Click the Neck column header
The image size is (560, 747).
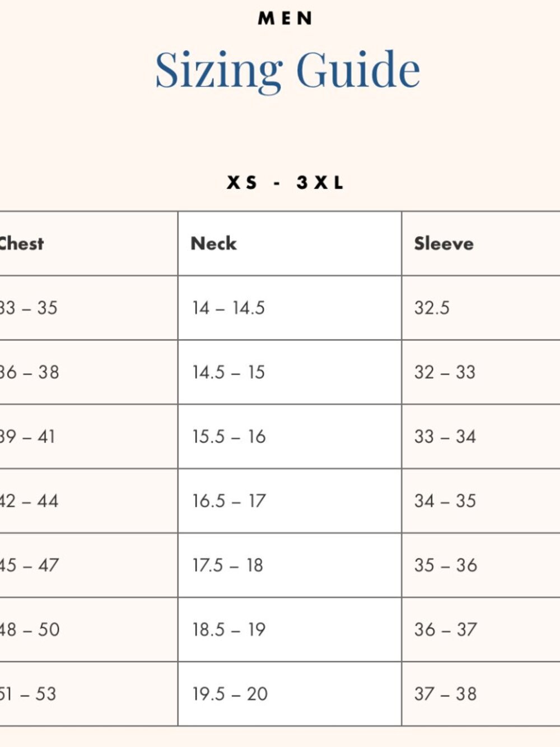pyautogui.click(x=213, y=243)
